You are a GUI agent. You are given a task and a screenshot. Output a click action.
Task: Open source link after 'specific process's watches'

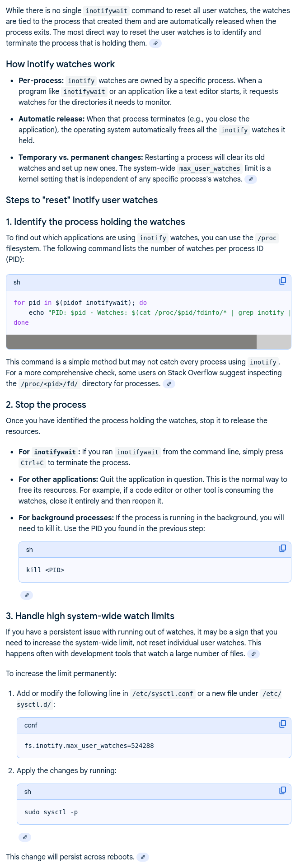[251, 179]
